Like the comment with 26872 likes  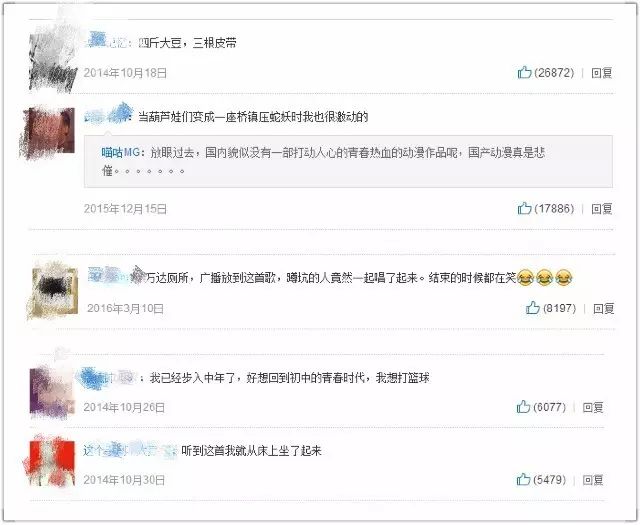pyautogui.click(x=524, y=72)
